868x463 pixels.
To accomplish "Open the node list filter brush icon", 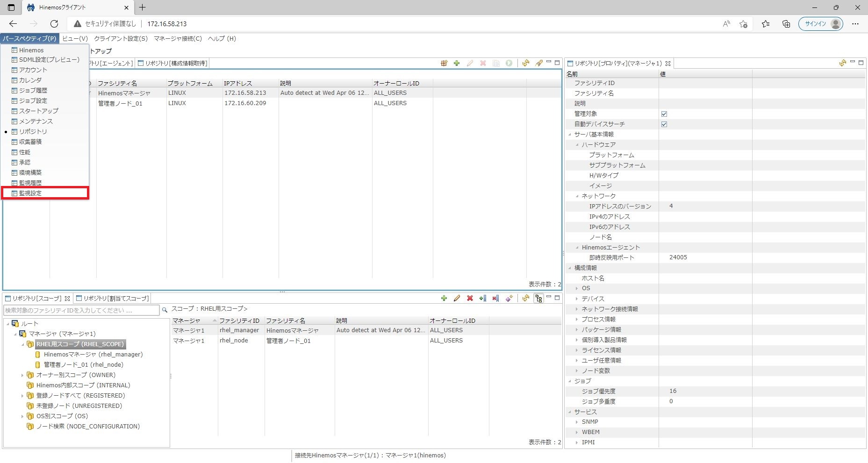I will (539, 63).
